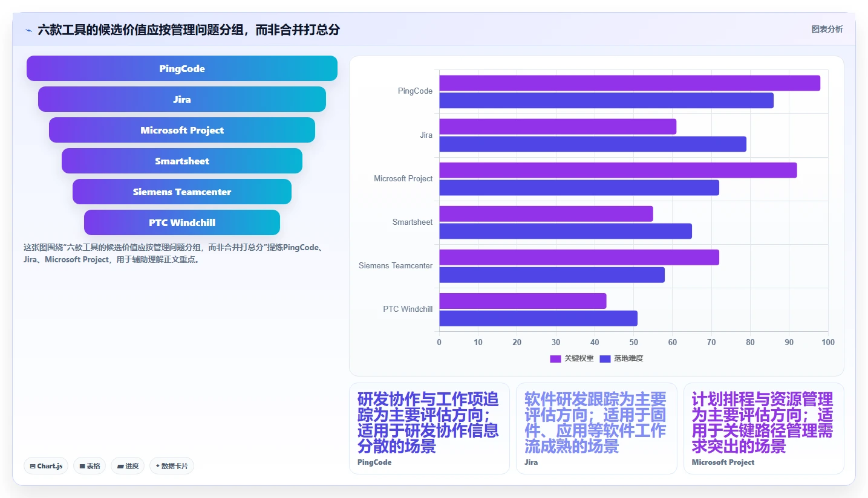Screen dimensions: 868x498
Task: Click Microsoft Project's purple 关键权重 bar
Action: click(618, 170)
